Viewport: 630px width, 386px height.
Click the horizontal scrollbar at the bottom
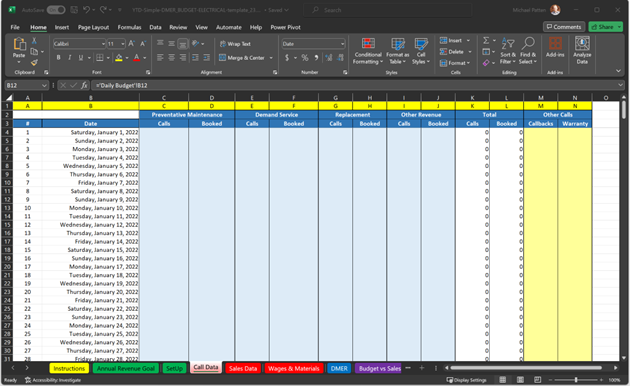pos(526,368)
